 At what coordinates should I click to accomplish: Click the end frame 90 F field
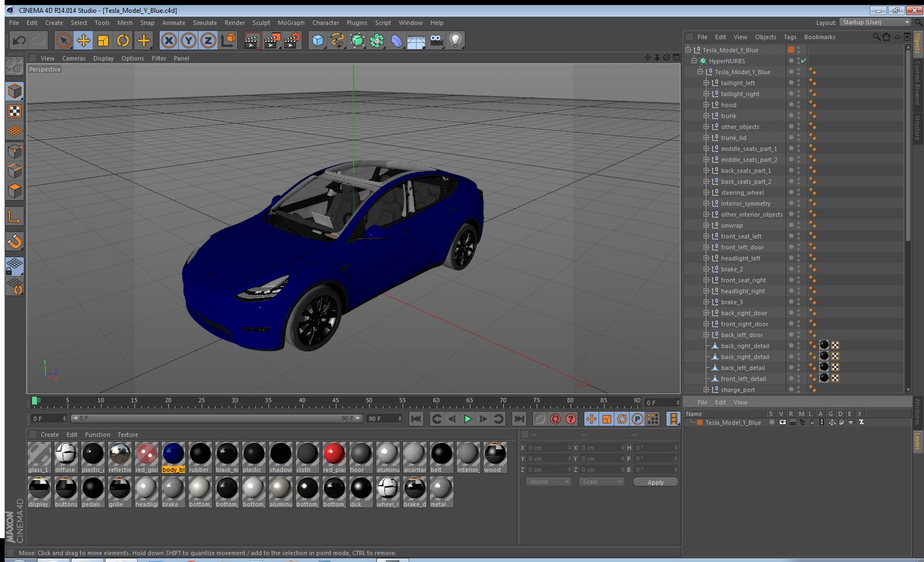385,418
